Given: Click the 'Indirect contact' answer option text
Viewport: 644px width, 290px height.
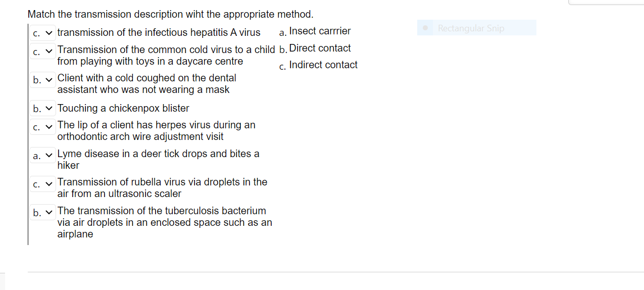Looking at the screenshot, I should (323, 65).
